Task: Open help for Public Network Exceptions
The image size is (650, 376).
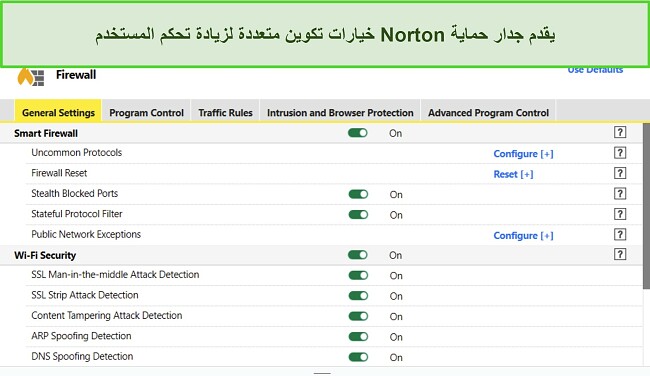Action: (620, 235)
